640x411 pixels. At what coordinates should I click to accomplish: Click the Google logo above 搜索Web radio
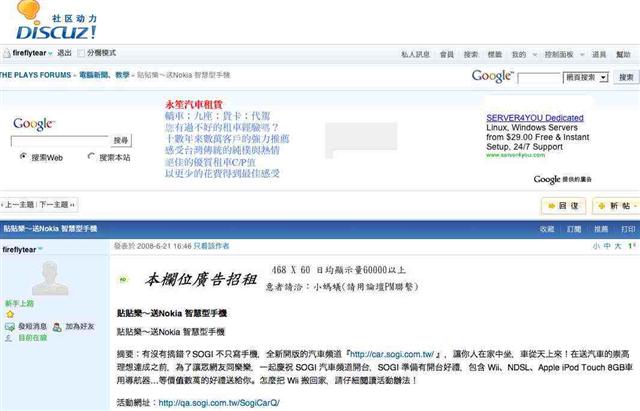tap(34, 124)
